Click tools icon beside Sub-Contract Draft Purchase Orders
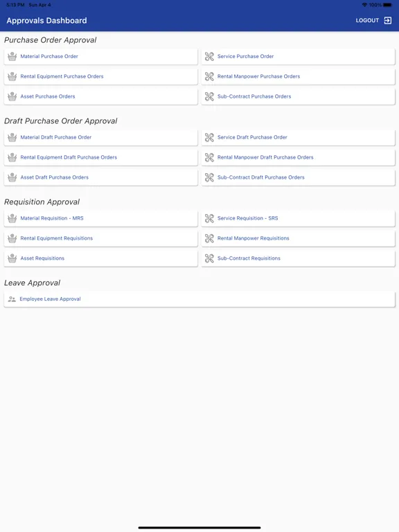Viewport: 399px width, 532px height. 209,177
